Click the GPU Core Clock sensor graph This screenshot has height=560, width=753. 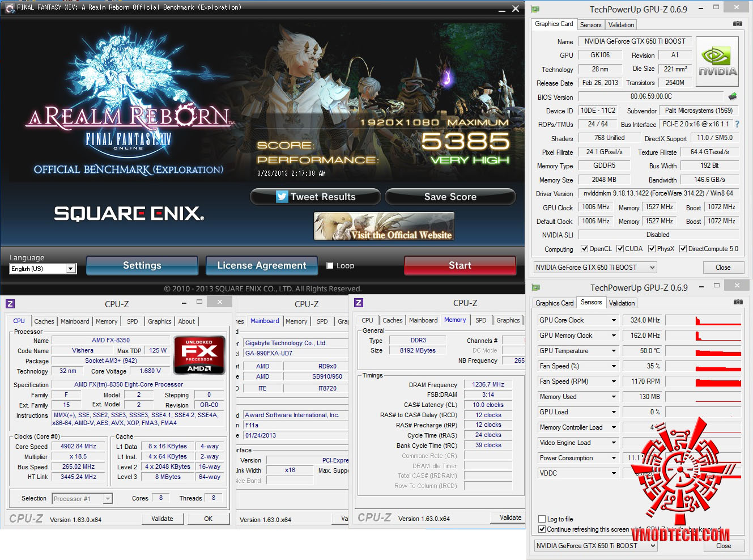(703, 320)
